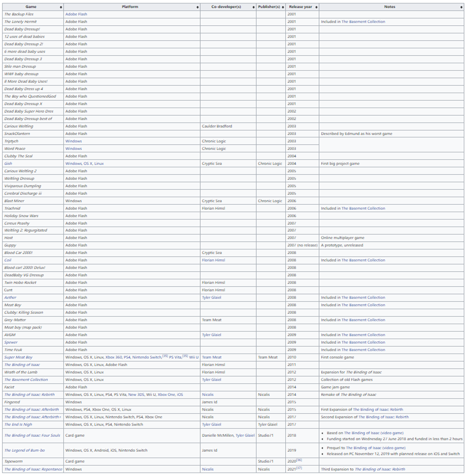Open The Binding of Isaac: Afterbirth link
The width and height of the screenshot is (468, 476).
coord(31,410)
